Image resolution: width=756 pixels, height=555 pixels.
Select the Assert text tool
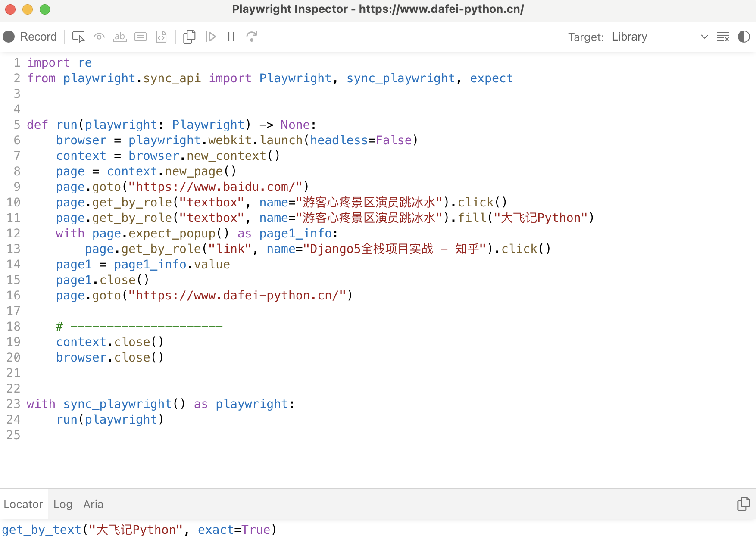pos(120,37)
